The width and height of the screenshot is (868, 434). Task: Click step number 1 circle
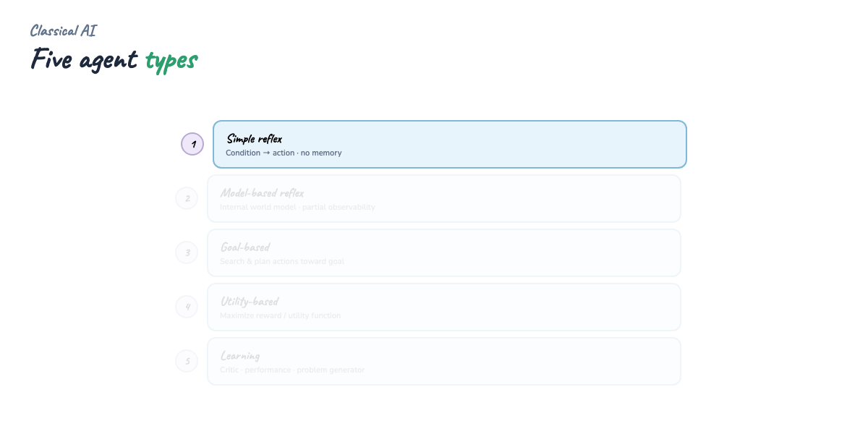[192, 144]
